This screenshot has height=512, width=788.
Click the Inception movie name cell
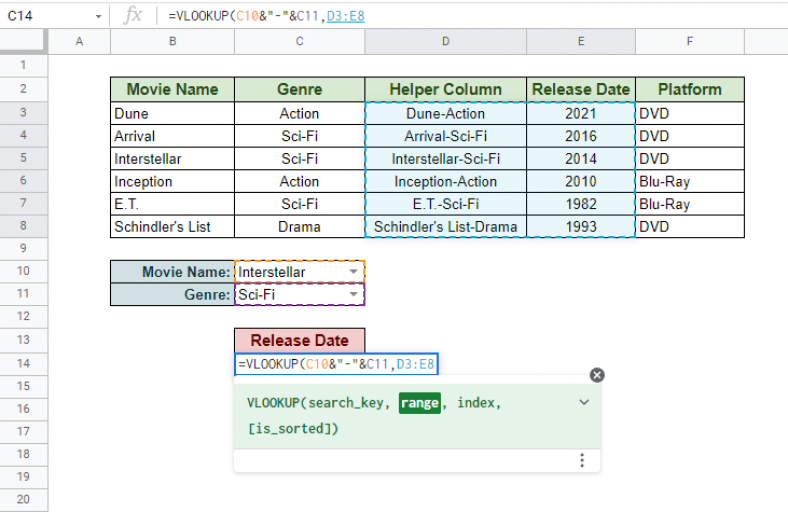(172, 181)
